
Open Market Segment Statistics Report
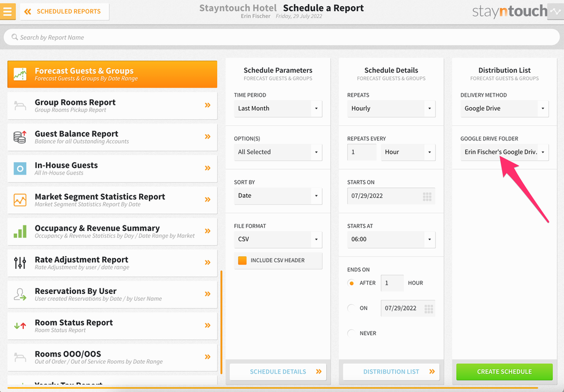tap(112, 200)
